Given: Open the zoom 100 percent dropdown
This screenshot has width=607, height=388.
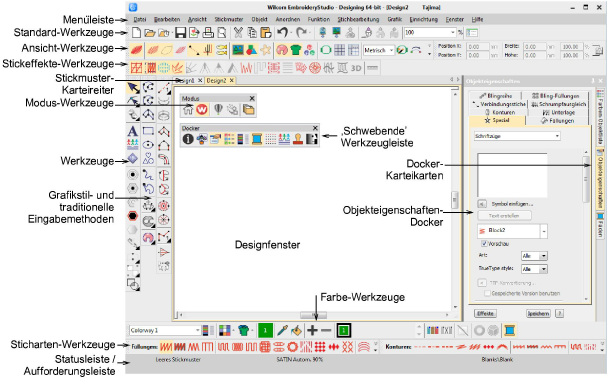Looking at the screenshot, I should point(453,33).
